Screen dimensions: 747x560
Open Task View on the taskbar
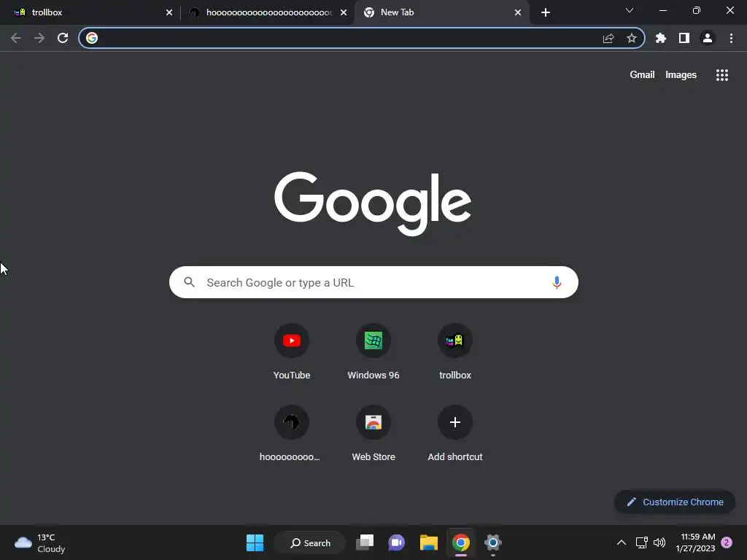[x=365, y=542]
